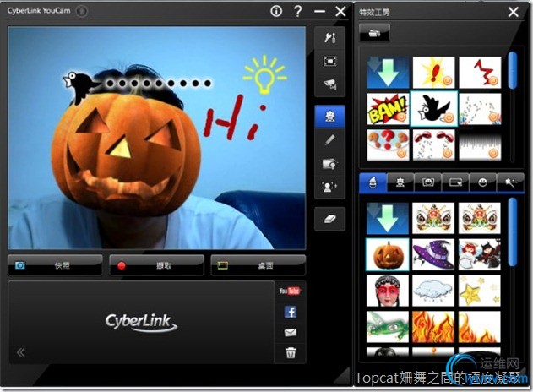Click the full screen view icon
The width and height of the screenshot is (533, 392).
coord(329,61)
